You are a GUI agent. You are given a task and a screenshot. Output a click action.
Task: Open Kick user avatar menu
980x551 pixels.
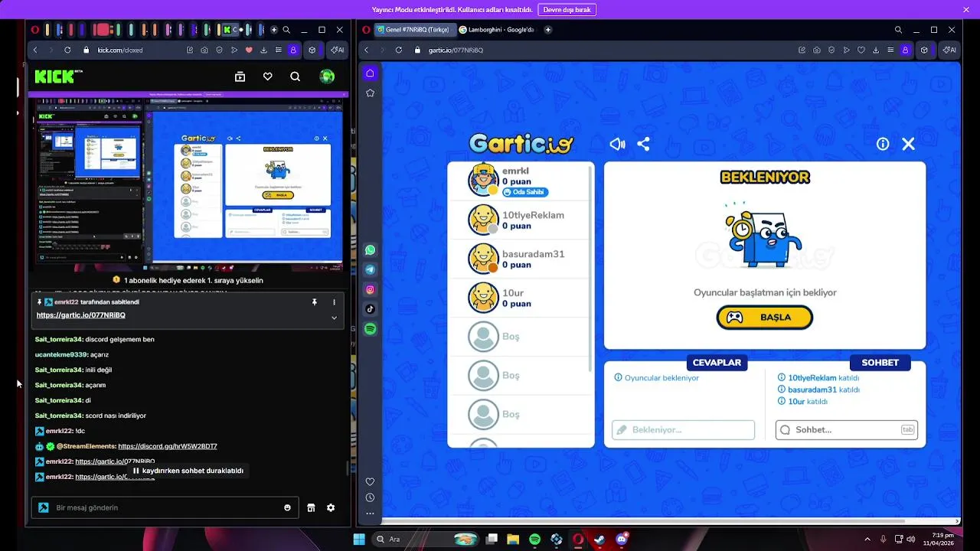pyautogui.click(x=327, y=77)
